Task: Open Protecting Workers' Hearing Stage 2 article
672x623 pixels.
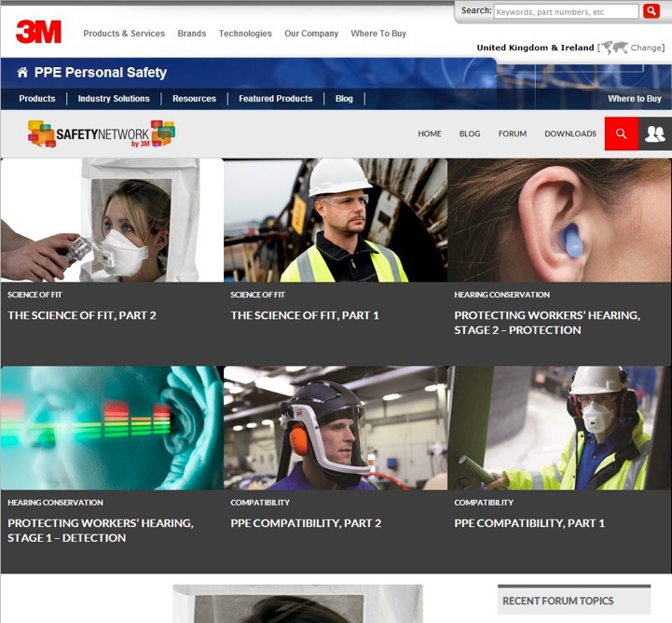Action: pos(547,323)
